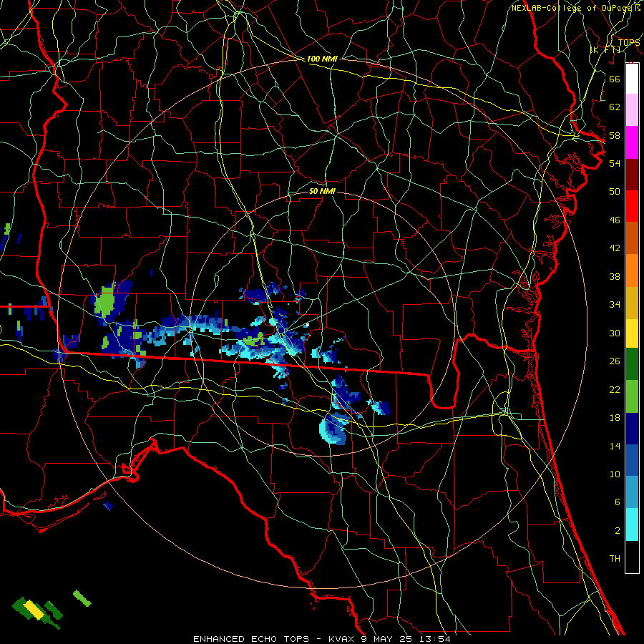Screen dimensions: 644x644
Task: Click the light pink legend swatch
Action: tap(632, 110)
